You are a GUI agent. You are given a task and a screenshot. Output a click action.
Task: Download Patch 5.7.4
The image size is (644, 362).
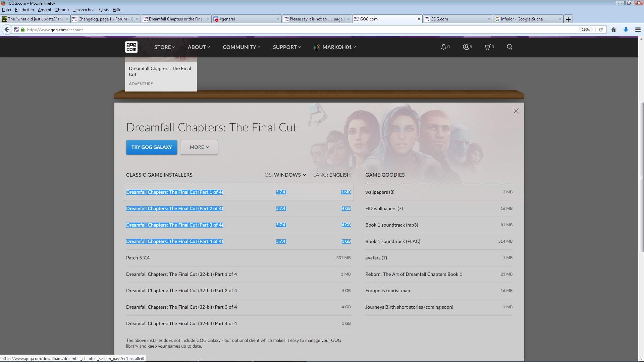(238, 258)
